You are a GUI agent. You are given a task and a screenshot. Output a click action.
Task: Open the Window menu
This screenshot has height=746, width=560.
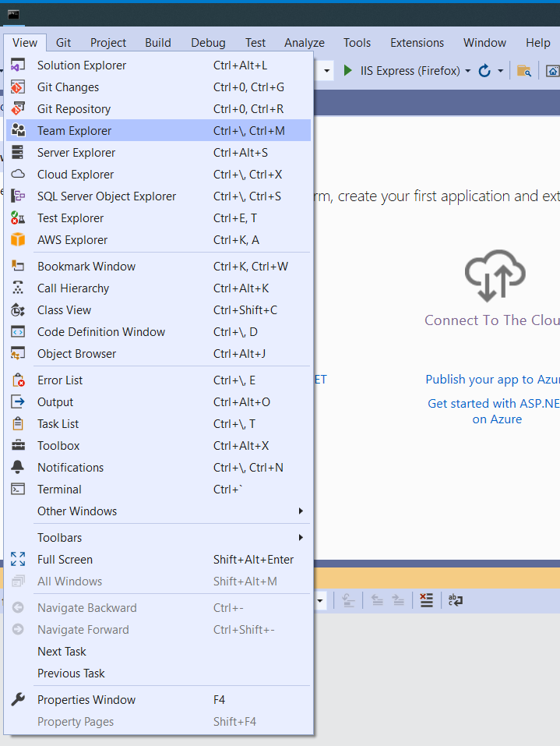(x=484, y=43)
